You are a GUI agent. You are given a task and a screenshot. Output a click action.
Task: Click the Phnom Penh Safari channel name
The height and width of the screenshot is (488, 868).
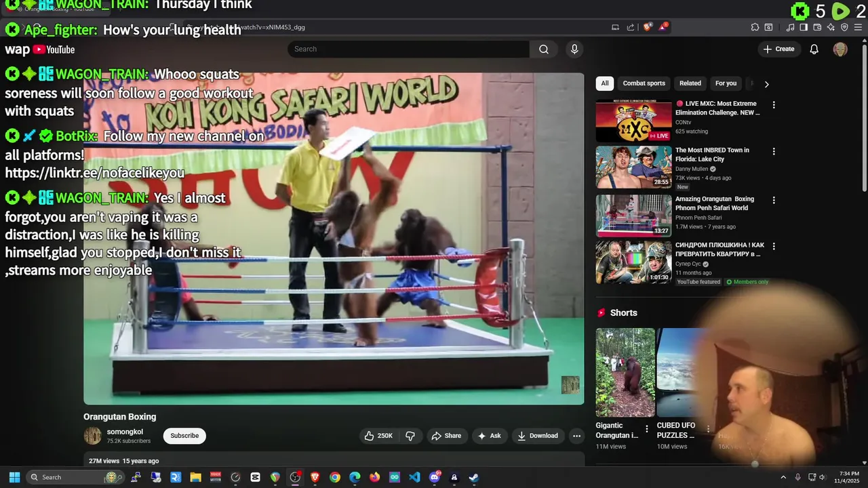coord(698,218)
